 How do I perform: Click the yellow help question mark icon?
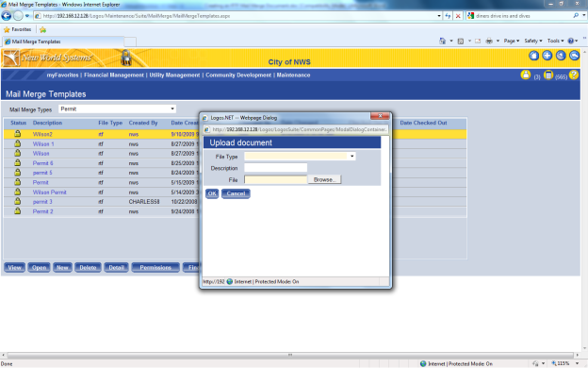pos(573,75)
